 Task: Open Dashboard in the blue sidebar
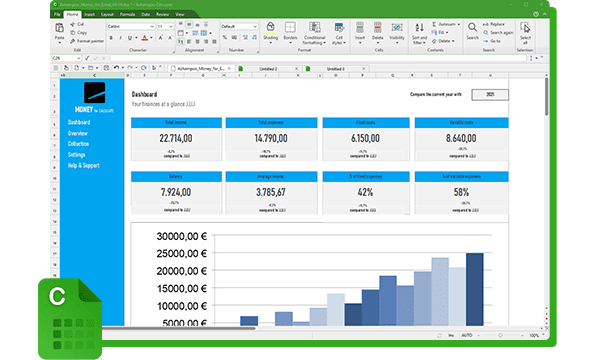[x=79, y=122]
